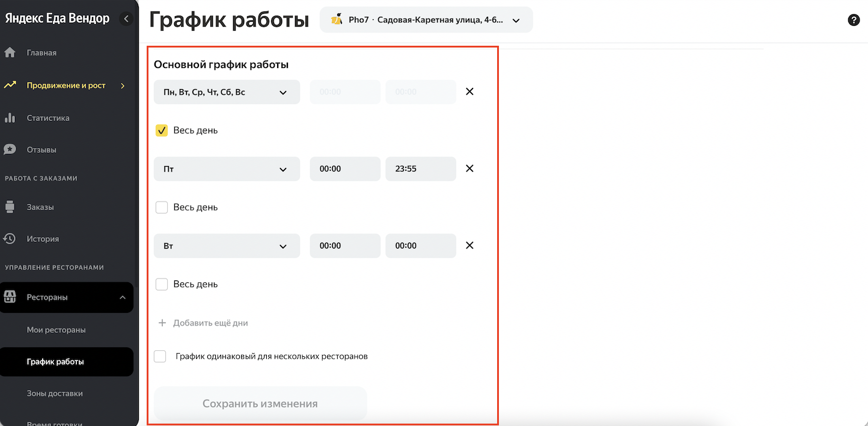The width and height of the screenshot is (868, 426).
Task: Open help via question mark icon
Action: coord(853,20)
